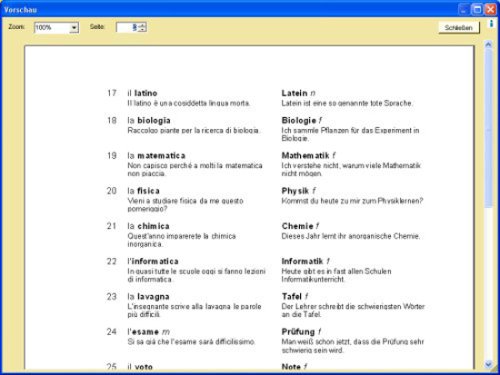Click into the Seite page number field
500x375 pixels.
click(x=127, y=27)
